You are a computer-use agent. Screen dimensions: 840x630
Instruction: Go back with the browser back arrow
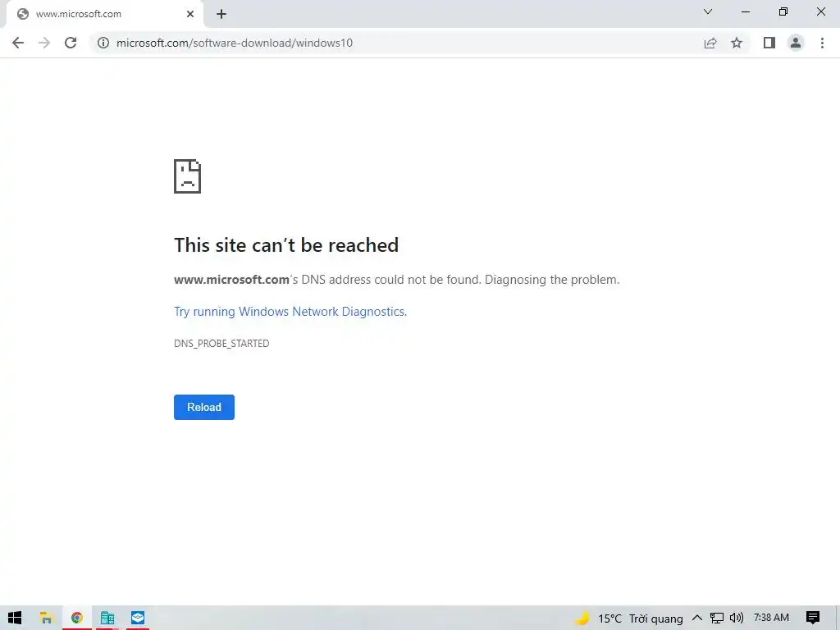click(x=18, y=43)
